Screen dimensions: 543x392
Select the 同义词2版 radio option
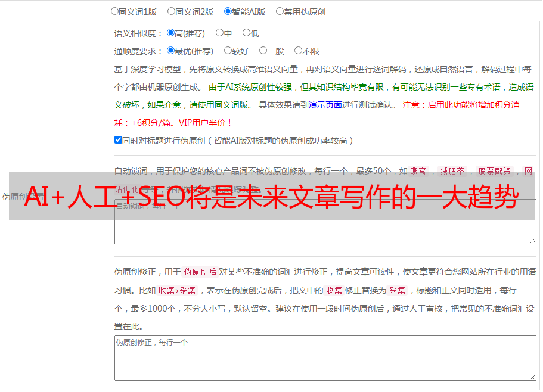pyautogui.click(x=171, y=11)
